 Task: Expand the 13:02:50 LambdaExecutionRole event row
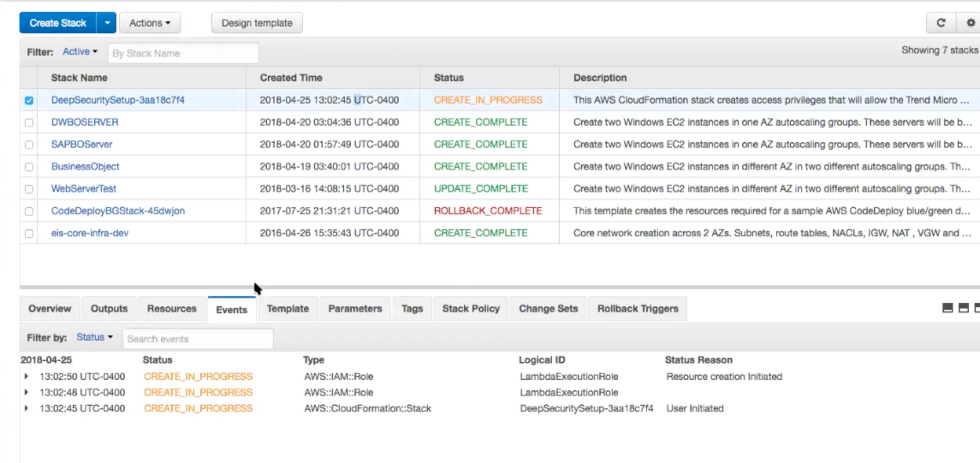pyautogui.click(x=27, y=377)
